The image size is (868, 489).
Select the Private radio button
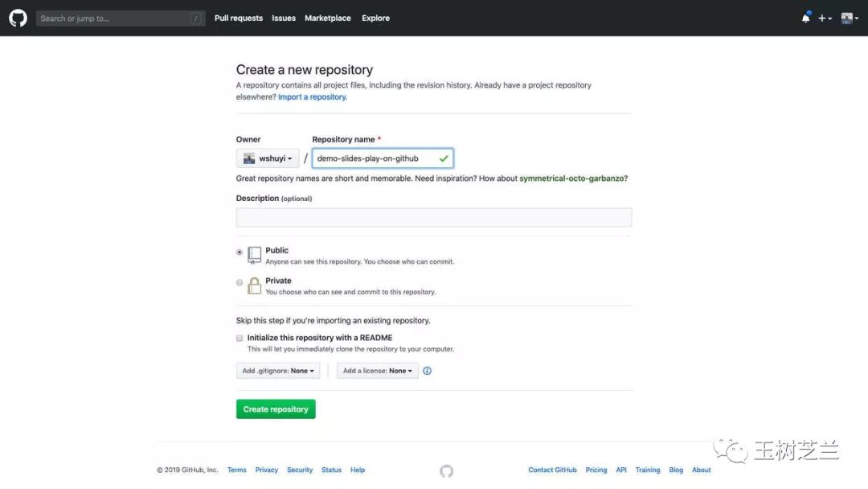240,282
